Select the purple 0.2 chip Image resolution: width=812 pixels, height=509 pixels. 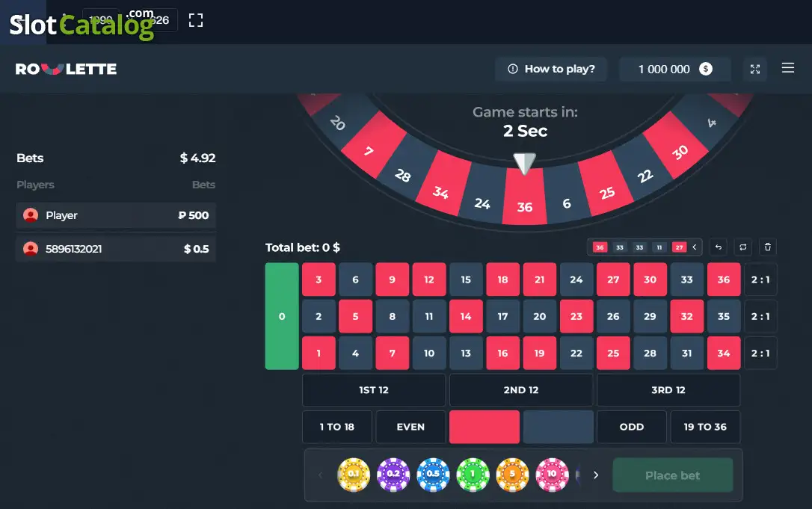point(393,475)
